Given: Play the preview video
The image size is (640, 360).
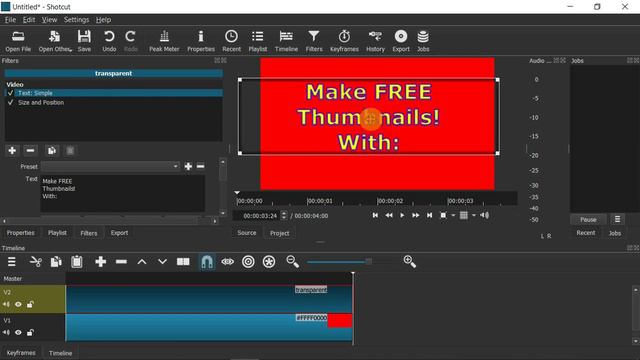Looking at the screenshot, I should 402,215.
